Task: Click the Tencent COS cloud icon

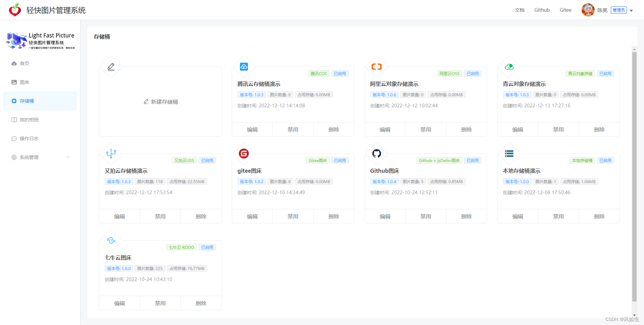Action: tap(244, 67)
